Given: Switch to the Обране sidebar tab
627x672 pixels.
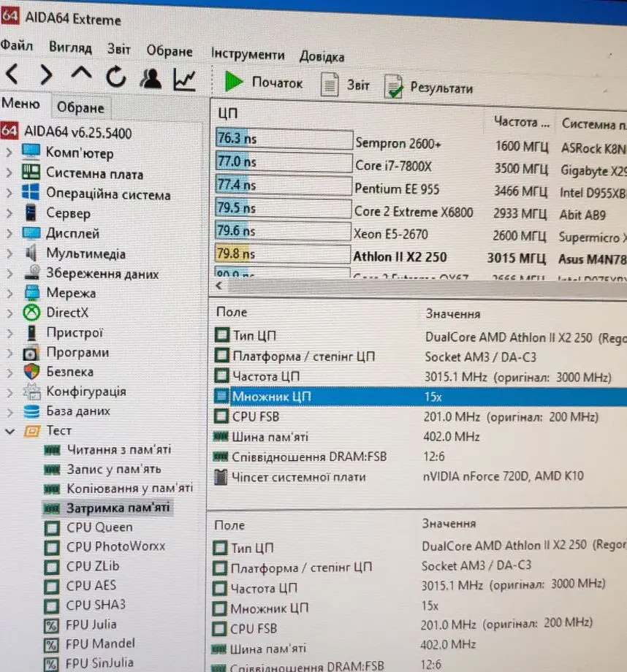Looking at the screenshot, I should click(80, 107).
